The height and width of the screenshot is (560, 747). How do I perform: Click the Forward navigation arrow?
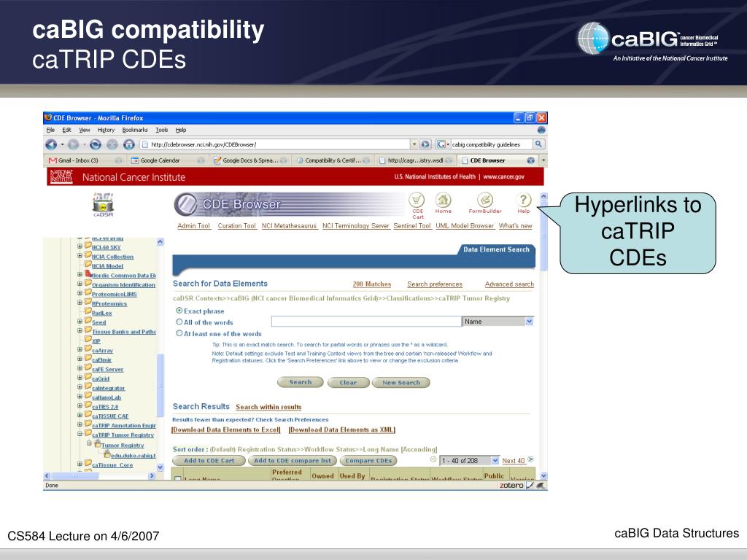74,144
